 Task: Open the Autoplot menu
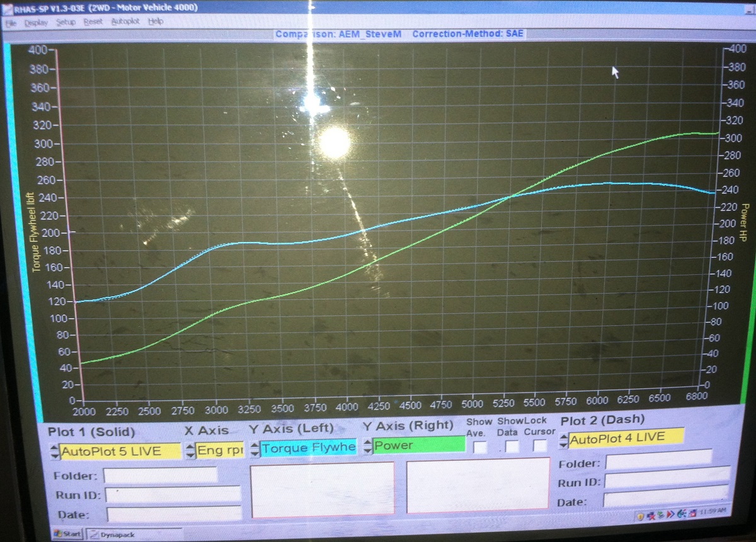[x=125, y=21]
